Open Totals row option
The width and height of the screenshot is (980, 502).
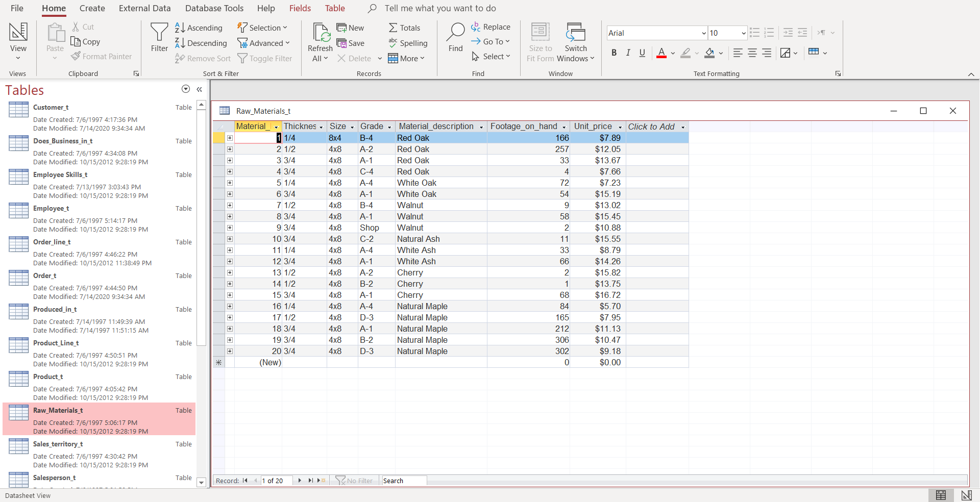[x=404, y=28]
